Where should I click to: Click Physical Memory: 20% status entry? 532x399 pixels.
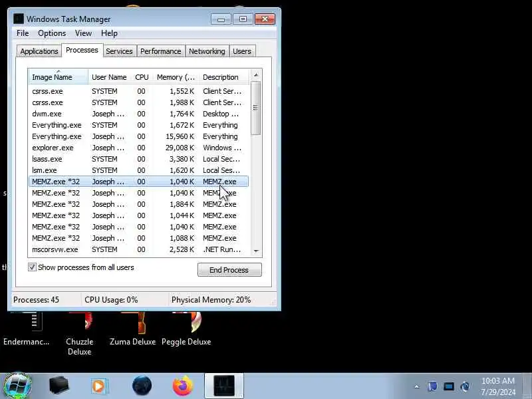211,300
